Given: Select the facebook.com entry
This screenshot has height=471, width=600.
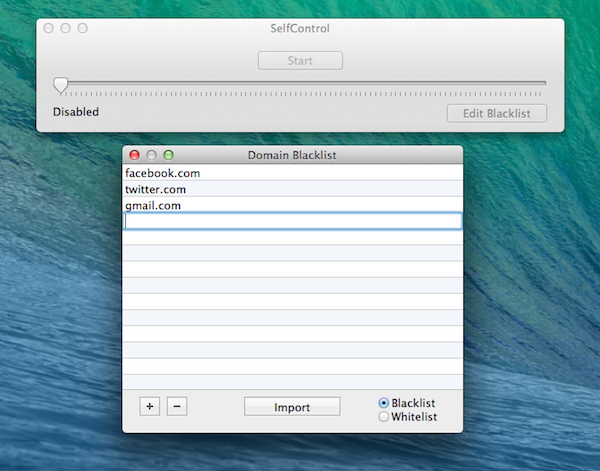Looking at the screenshot, I should [292, 173].
